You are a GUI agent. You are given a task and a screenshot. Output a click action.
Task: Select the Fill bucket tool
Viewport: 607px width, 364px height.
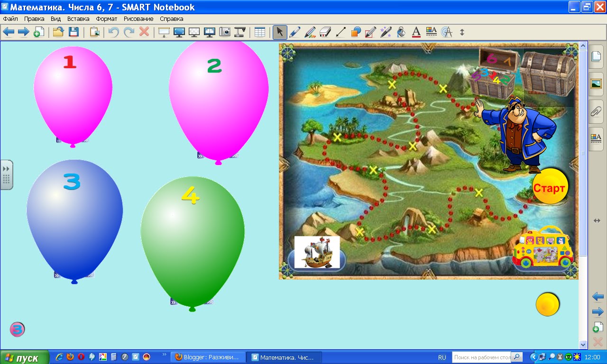pyautogui.click(x=401, y=32)
